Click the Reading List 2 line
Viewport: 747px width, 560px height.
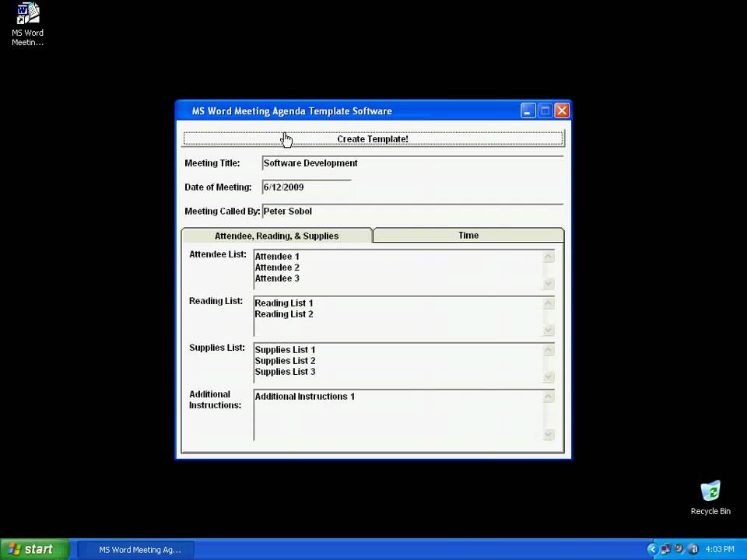284,313
